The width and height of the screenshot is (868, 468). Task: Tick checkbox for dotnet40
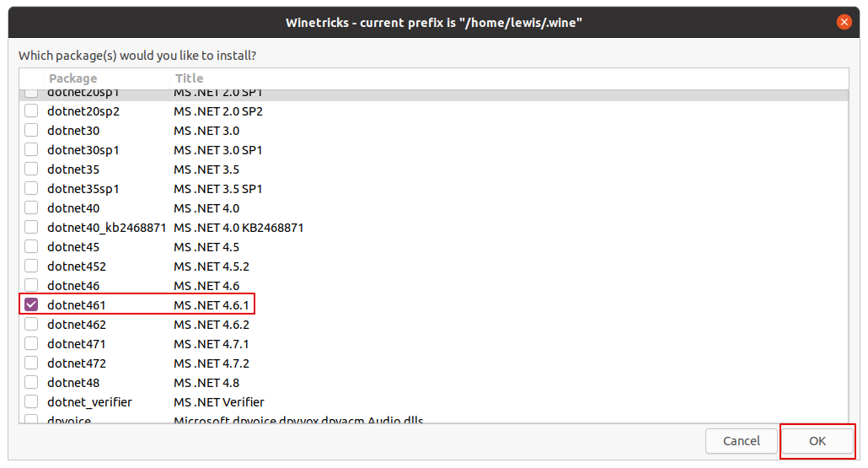31,207
